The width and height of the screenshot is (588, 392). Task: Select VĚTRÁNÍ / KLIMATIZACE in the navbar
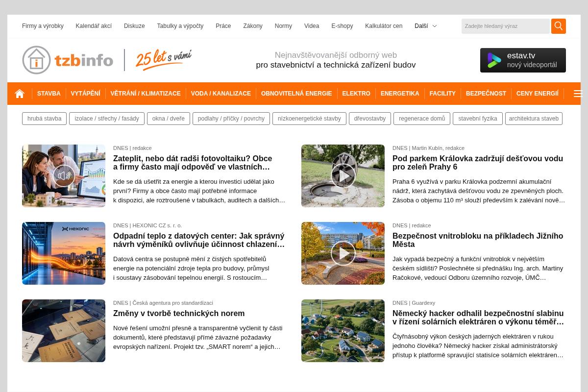coord(146,94)
